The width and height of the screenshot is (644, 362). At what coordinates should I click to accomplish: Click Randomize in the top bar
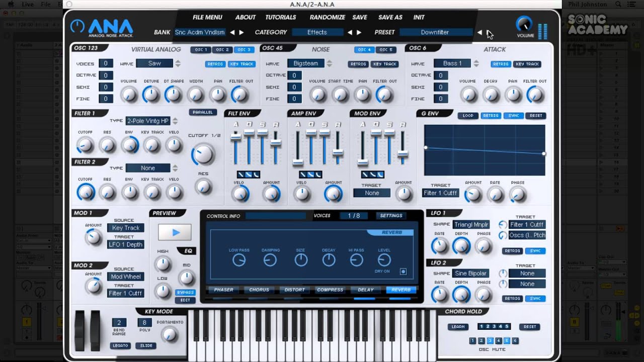[328, 17]
